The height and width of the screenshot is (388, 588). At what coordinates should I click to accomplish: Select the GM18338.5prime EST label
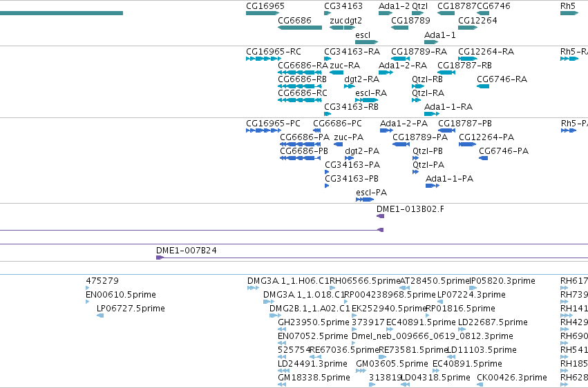[314, 378]
